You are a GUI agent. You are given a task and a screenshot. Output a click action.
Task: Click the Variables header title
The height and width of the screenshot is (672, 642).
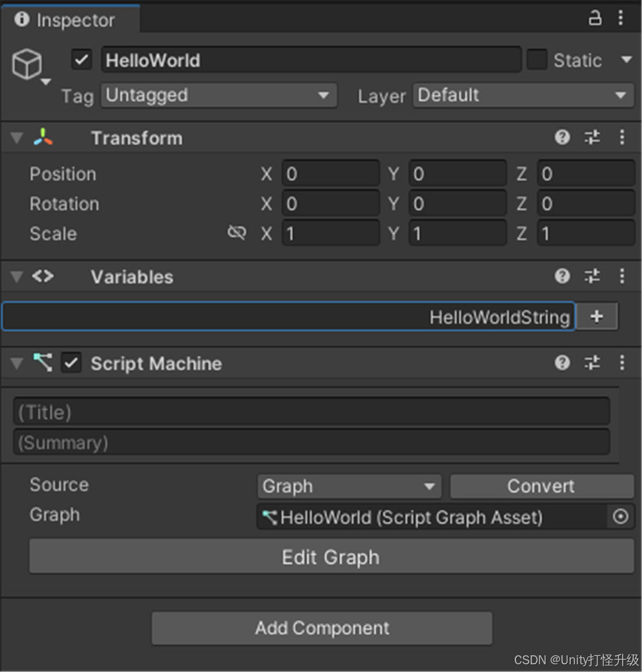132,277
